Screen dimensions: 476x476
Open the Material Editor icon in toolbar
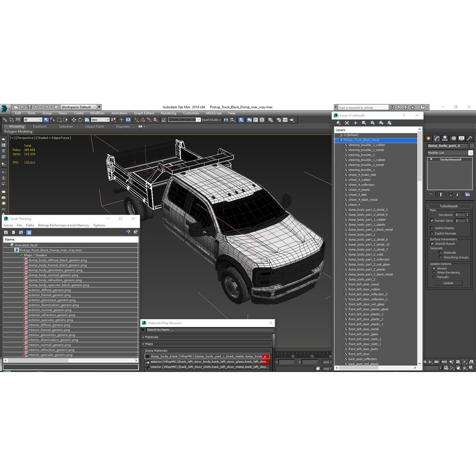click(271, 120)
